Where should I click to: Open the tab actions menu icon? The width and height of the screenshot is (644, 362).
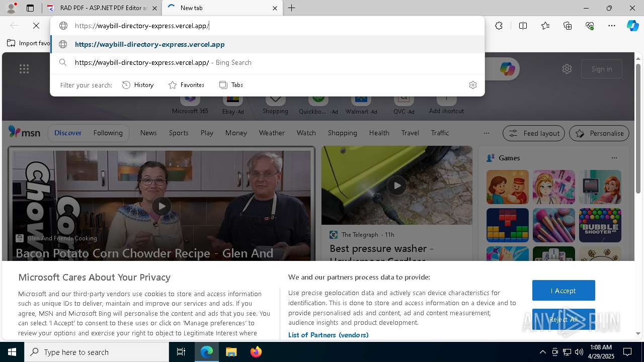pyautogui.click(x=30, y=8)
